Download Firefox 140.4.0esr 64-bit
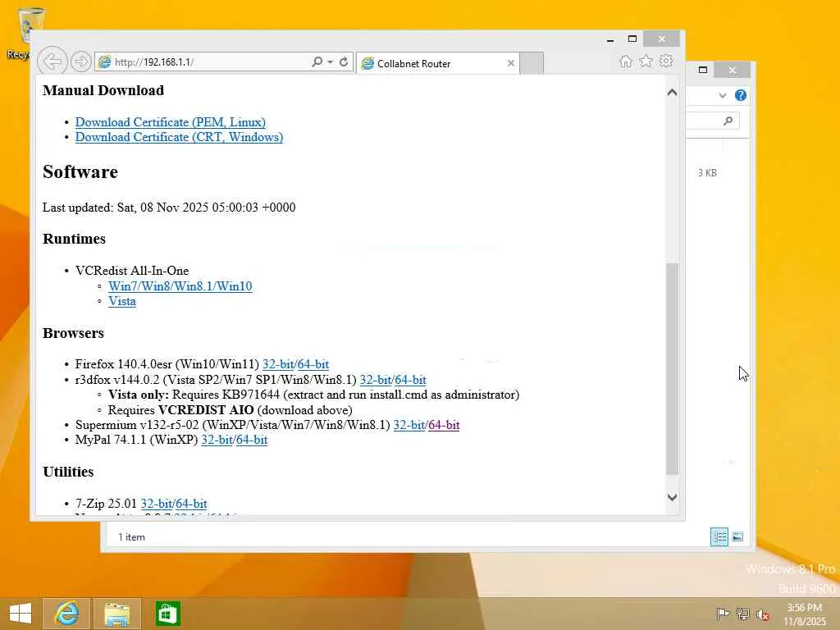This screenshot has width=840, height=630. pos(313,364)
